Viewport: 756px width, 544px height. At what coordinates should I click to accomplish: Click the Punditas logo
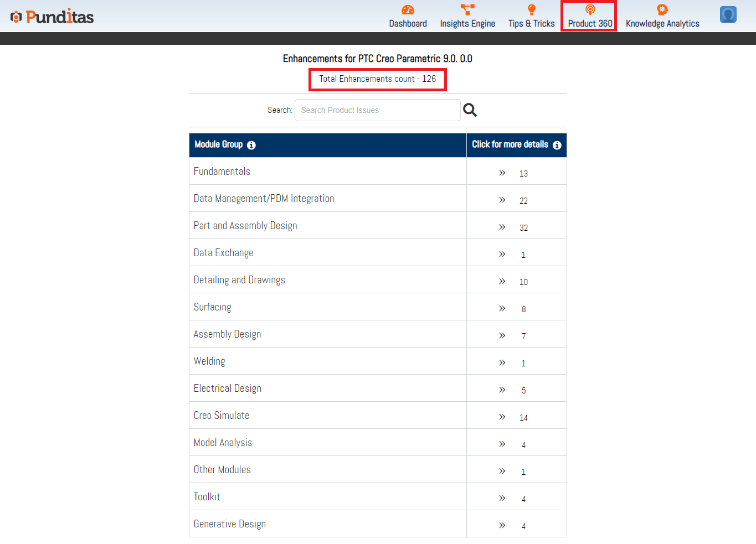[52, 17]
